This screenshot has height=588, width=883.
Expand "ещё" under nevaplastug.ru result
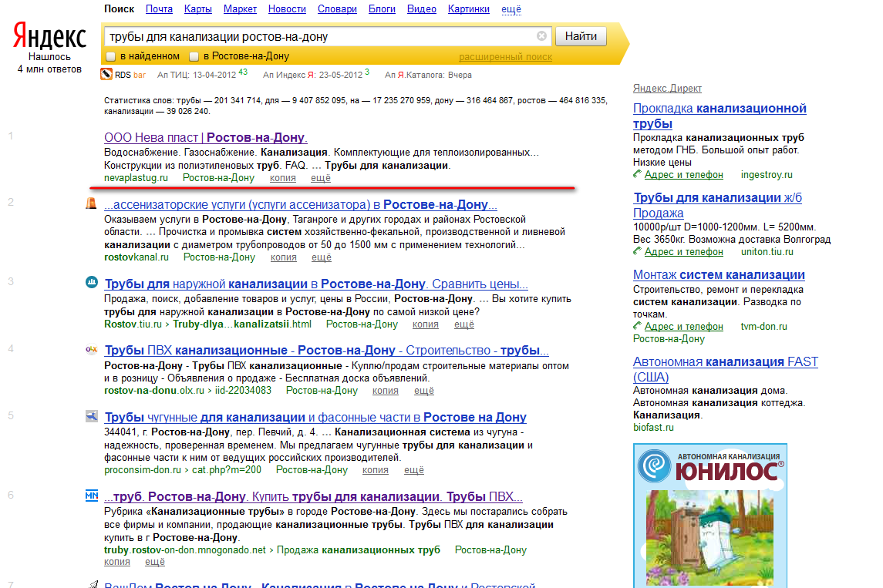321,178
